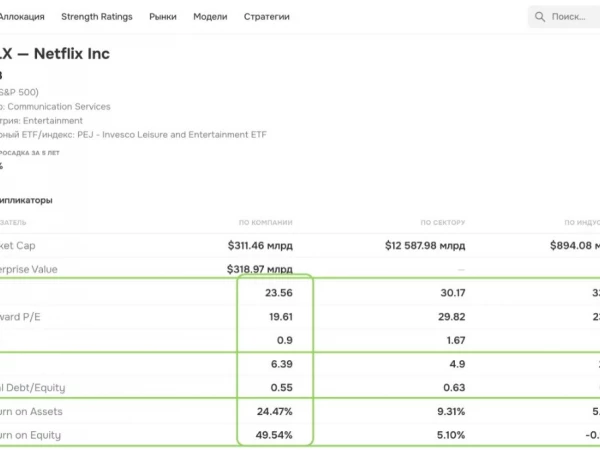The height and width of the screenshot is (450, 600).
Task: Click the company value 23.56
Action: coord(279,293)
